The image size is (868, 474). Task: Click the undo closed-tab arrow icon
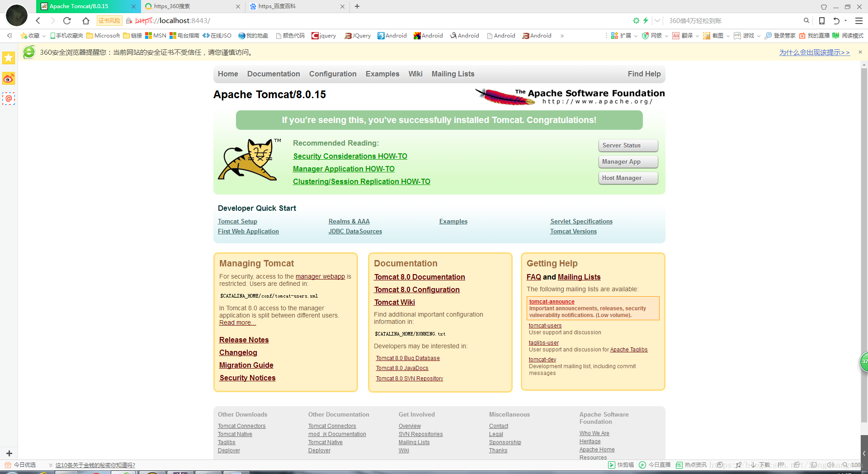point(836,20)
